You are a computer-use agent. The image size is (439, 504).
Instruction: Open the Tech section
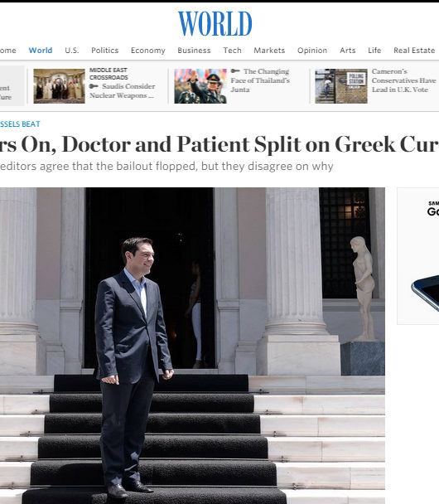pos(232,51)
